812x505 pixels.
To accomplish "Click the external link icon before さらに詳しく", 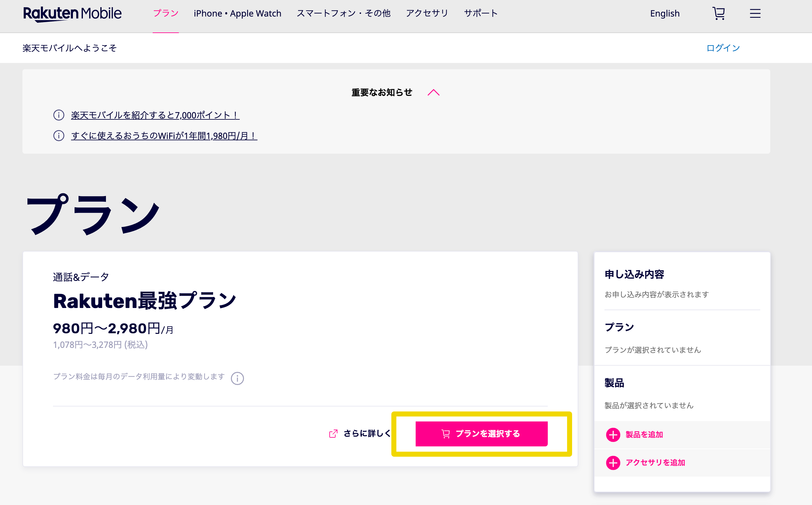I will click(333, 434).
